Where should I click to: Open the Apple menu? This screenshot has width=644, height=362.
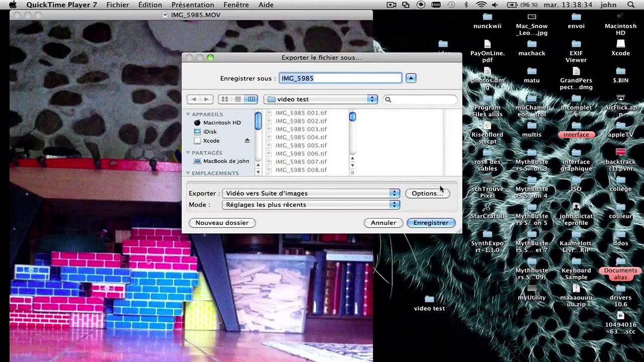coord(13,5)
